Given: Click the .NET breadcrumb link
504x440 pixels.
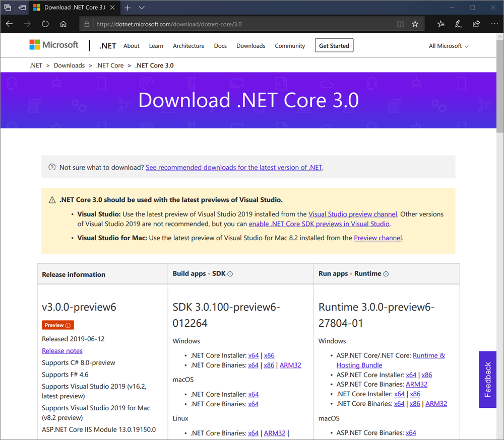Looking at the screenshot, I should 36,65.
